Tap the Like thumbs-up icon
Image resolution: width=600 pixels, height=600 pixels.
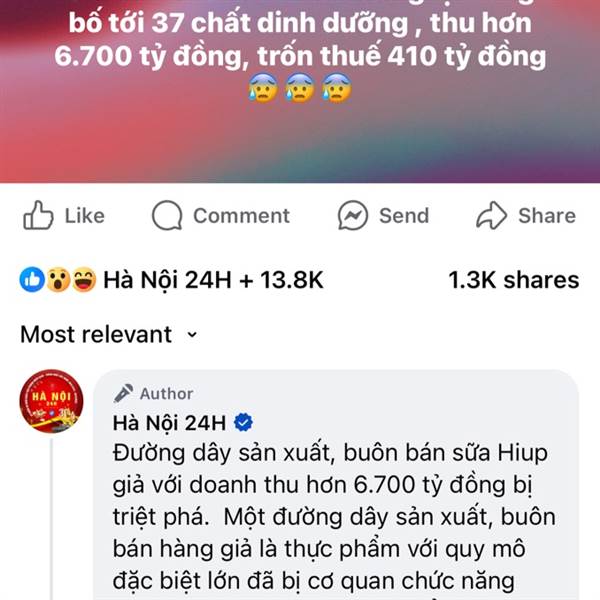pos(38,215)
